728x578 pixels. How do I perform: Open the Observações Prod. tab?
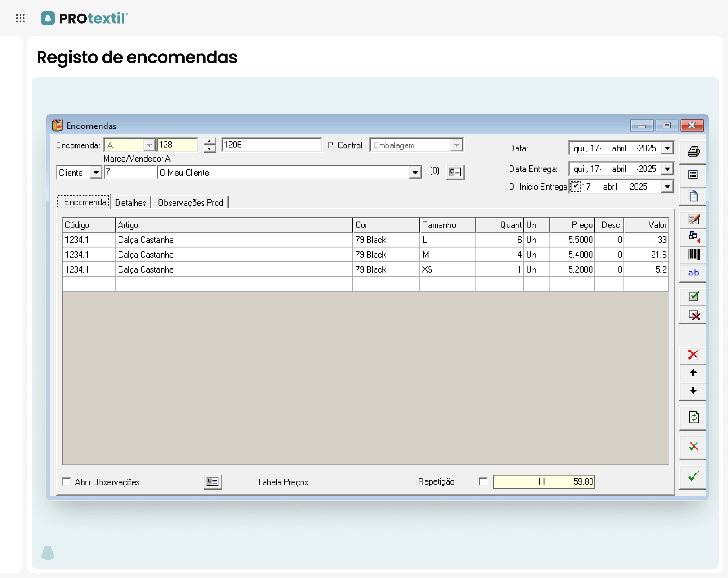[191, 203]
